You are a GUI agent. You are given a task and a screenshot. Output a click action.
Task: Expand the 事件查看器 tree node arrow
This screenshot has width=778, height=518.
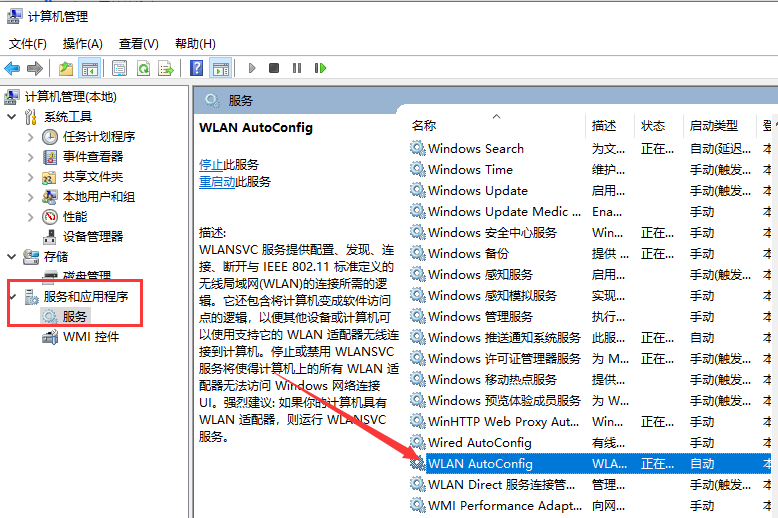tap(31, 157)
